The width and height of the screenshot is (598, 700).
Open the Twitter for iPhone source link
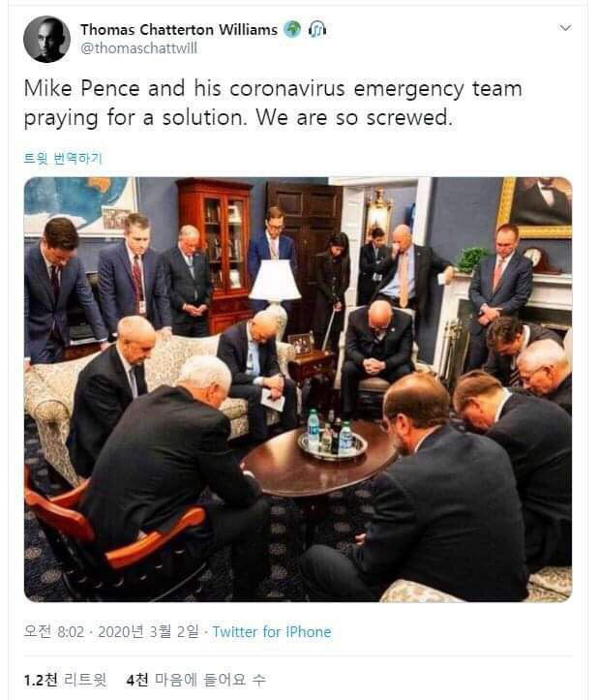[271, 631]
